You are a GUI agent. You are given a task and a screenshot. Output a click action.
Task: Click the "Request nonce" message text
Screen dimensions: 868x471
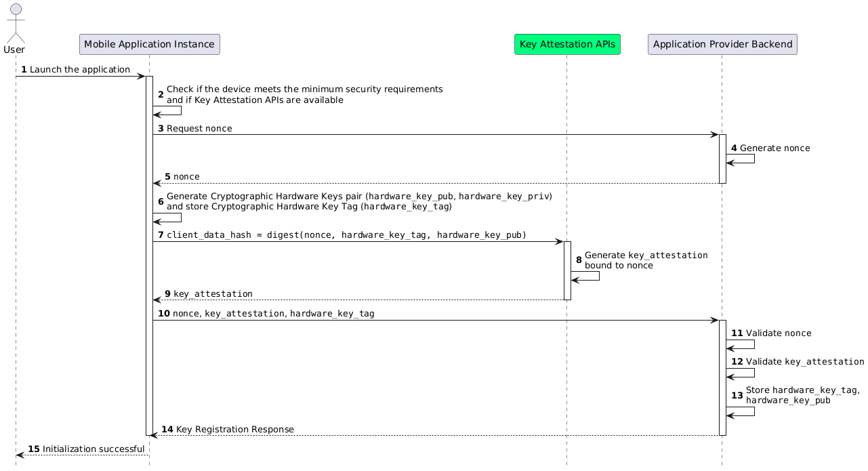point(199,129)
